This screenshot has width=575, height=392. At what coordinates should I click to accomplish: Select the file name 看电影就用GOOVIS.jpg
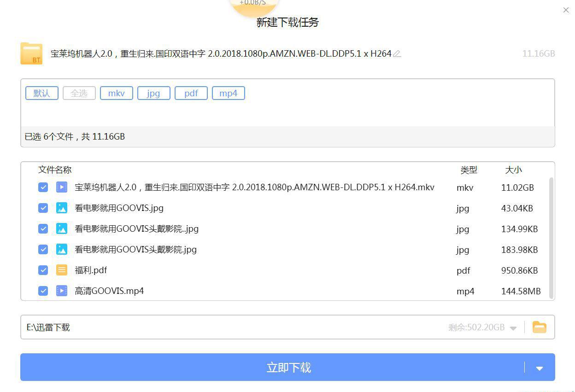[119, 208]
